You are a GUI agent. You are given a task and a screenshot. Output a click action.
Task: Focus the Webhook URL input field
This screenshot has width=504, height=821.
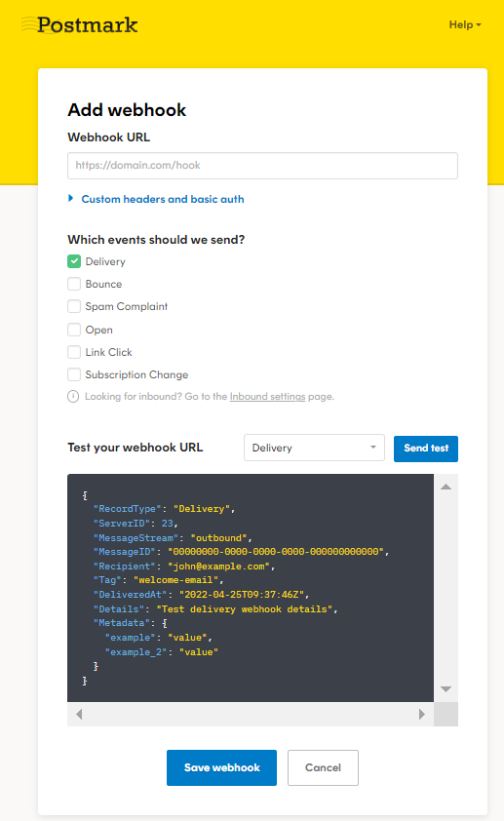(263, 166)
